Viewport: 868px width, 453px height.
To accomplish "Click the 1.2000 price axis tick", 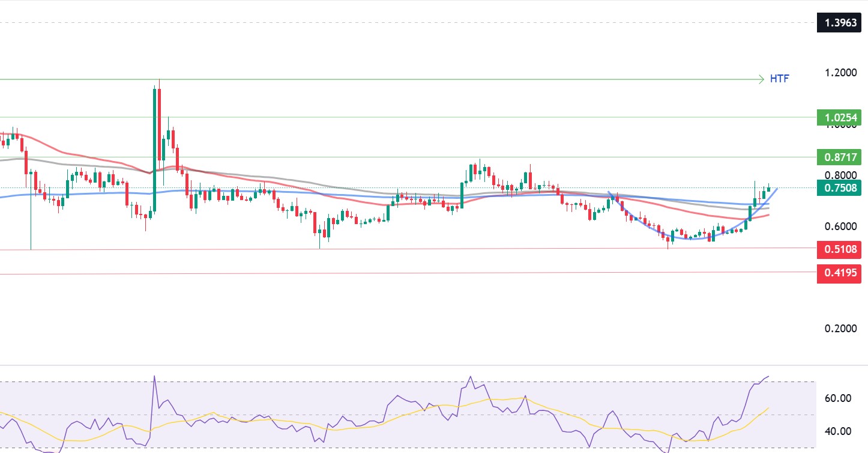I will coord(840,73).
